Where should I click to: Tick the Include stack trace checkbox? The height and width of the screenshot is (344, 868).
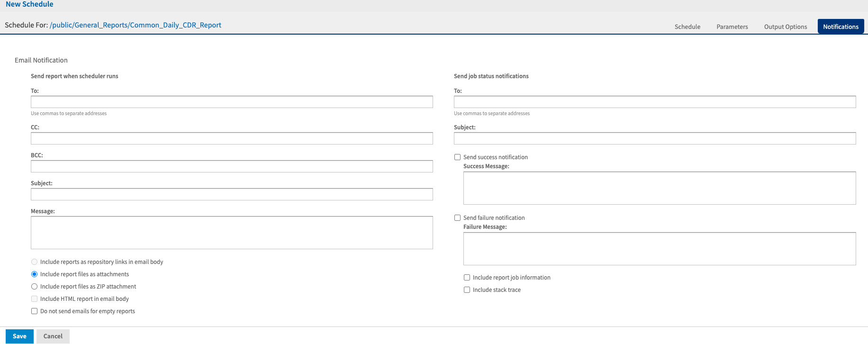coord(467,290)
